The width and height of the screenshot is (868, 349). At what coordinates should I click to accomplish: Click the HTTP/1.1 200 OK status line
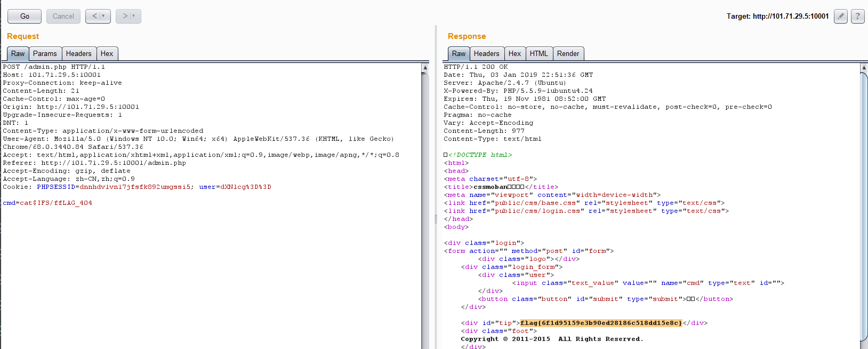[476, 67]
